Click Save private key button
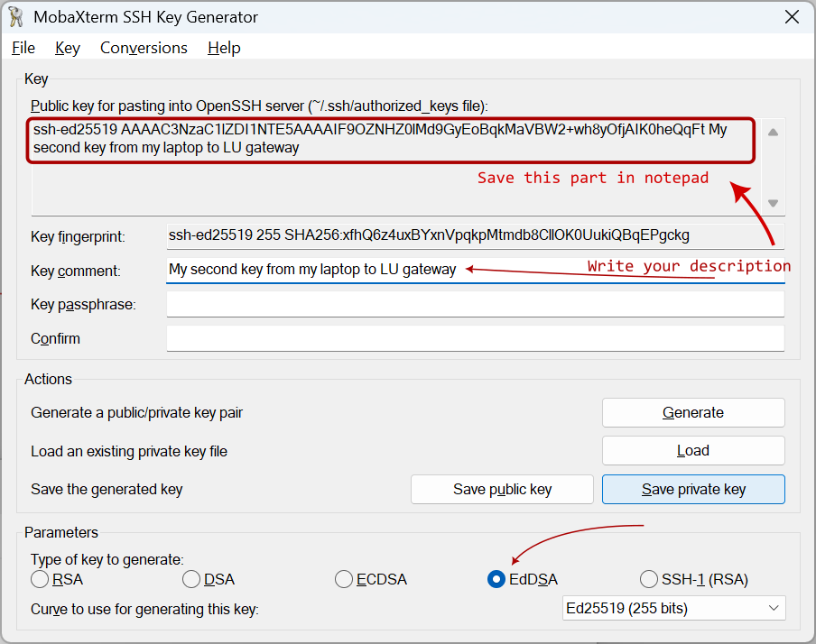The image size is (816, 644). 693,489
